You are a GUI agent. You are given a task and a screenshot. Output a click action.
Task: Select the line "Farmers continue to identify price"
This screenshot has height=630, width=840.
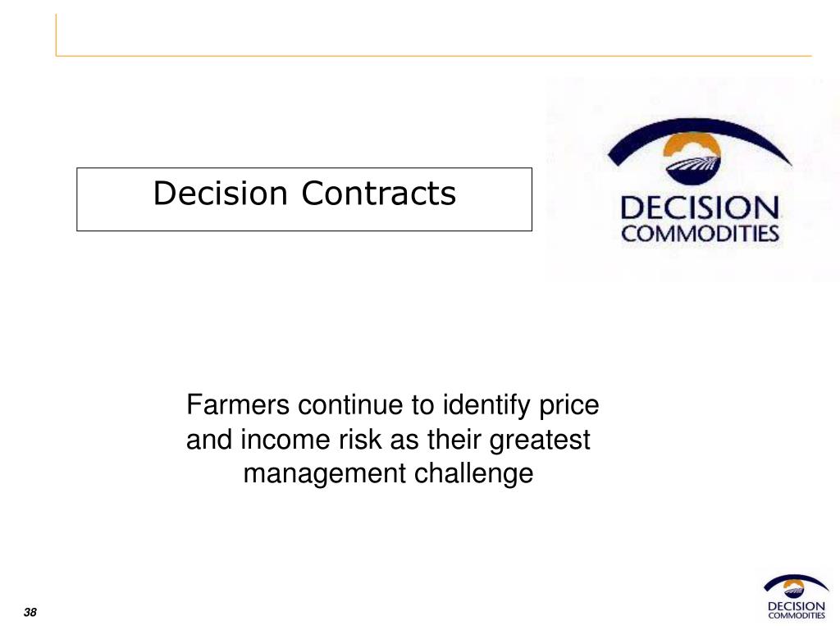(x=393, y=404)
